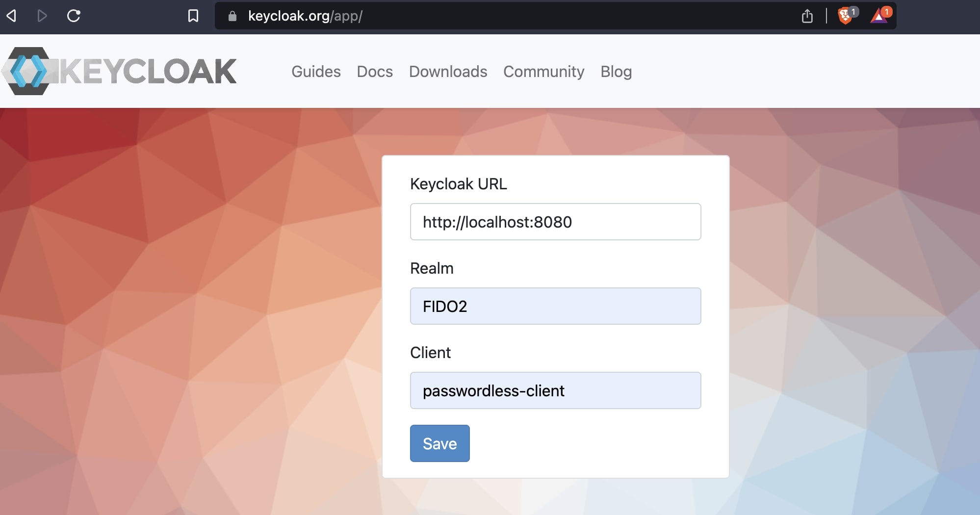Click the back navigation arrow
The height and width of the screenshot is (515, 980).
click(x=12, y=16)
